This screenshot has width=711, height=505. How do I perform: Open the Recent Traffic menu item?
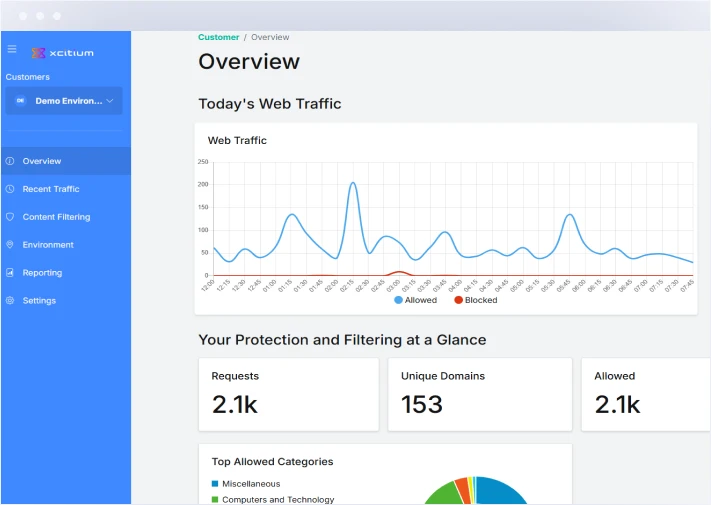click(x=51, y=189)
